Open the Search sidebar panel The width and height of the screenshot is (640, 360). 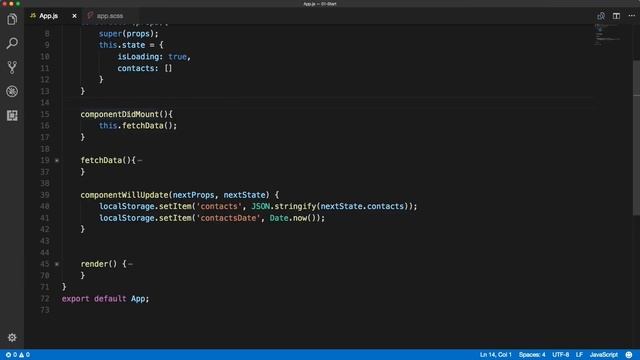(x=12, y=43)
